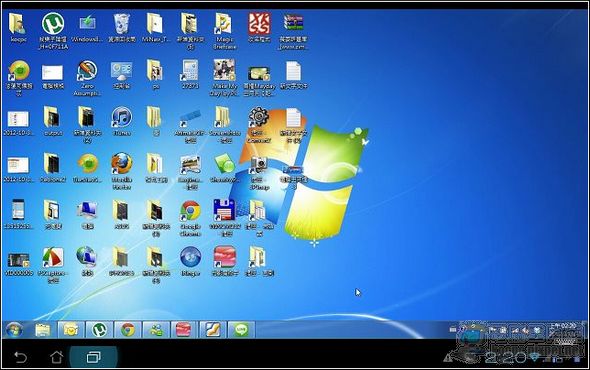
Task: Open the LINE app taskbar button
Action: [241, 330]
